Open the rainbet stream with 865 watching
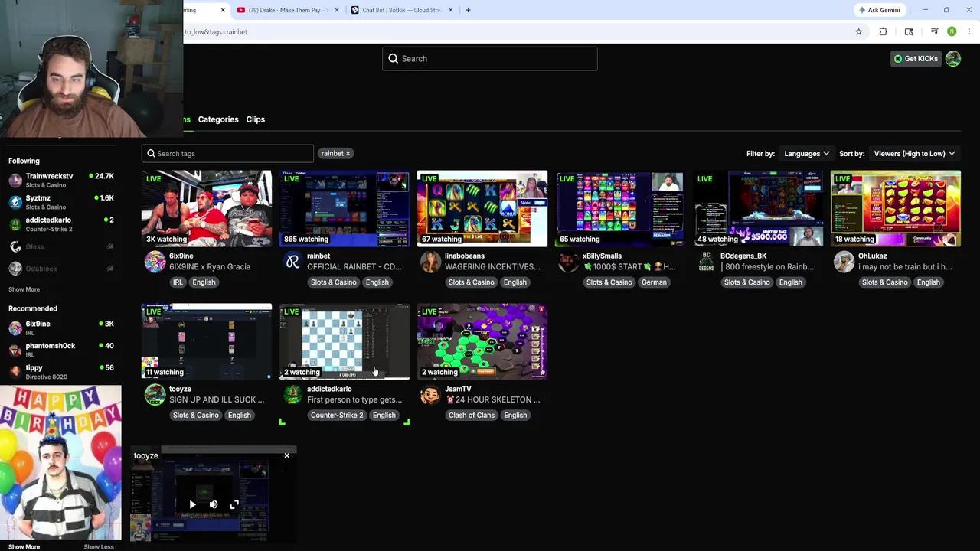This screenshot has width=980, height=551. click(345, 208)
